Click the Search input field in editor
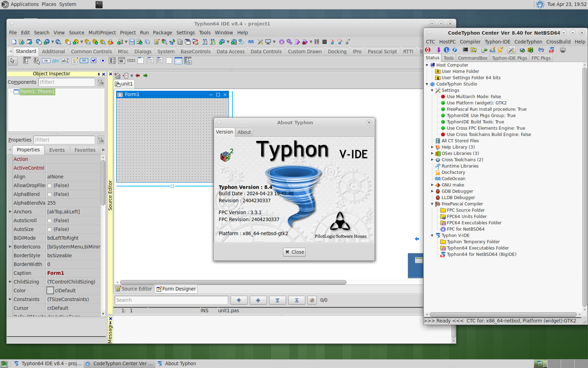This screenshot has width=588, height=368. [171, 300]
